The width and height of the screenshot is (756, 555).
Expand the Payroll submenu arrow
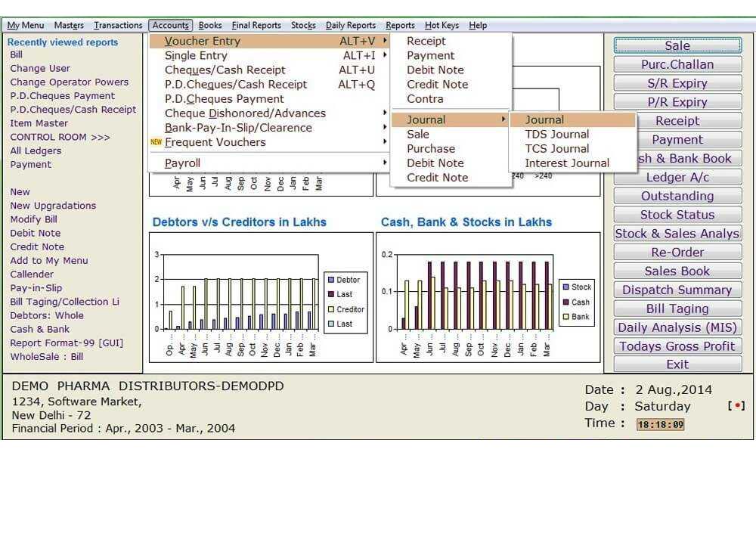[x=384, y=163]
